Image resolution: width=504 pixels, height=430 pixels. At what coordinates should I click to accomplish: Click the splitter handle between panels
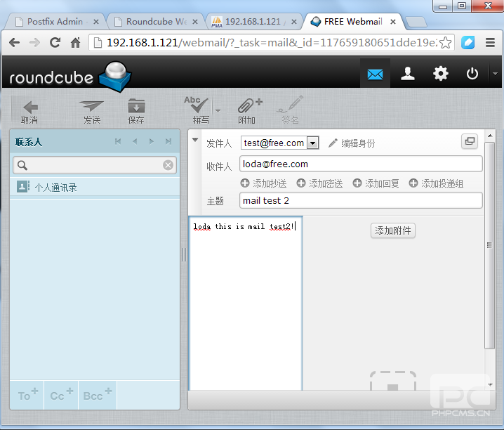tap(184, 255)
